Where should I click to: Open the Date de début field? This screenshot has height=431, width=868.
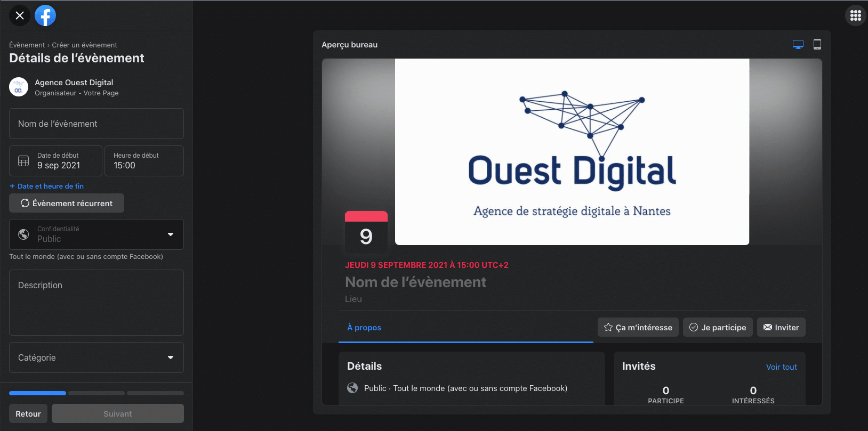pos(55,161)
